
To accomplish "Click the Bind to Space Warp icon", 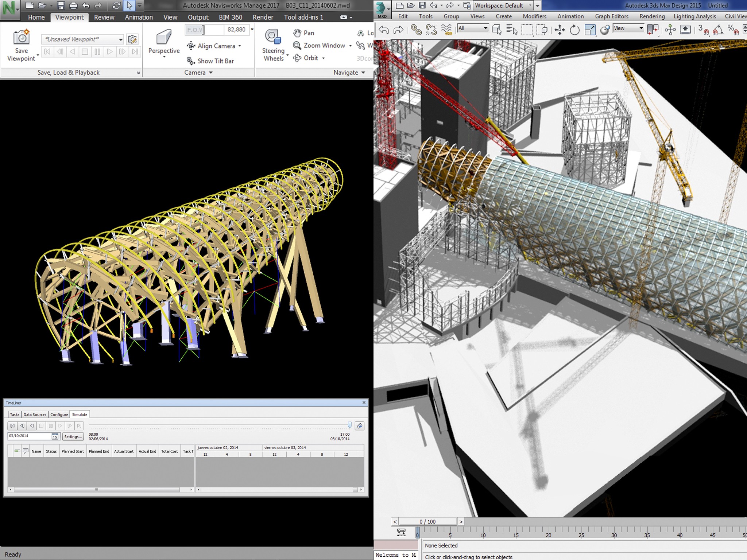I will 446,30.
